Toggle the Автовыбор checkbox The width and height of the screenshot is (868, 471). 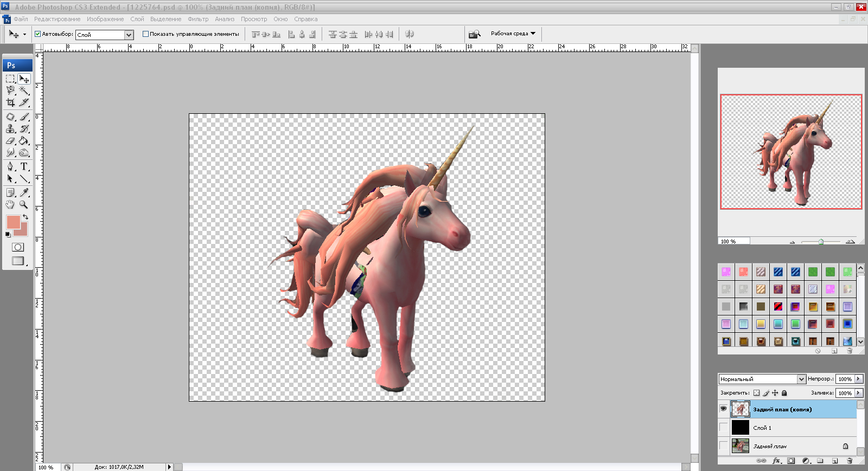click(x=38, y=34)
